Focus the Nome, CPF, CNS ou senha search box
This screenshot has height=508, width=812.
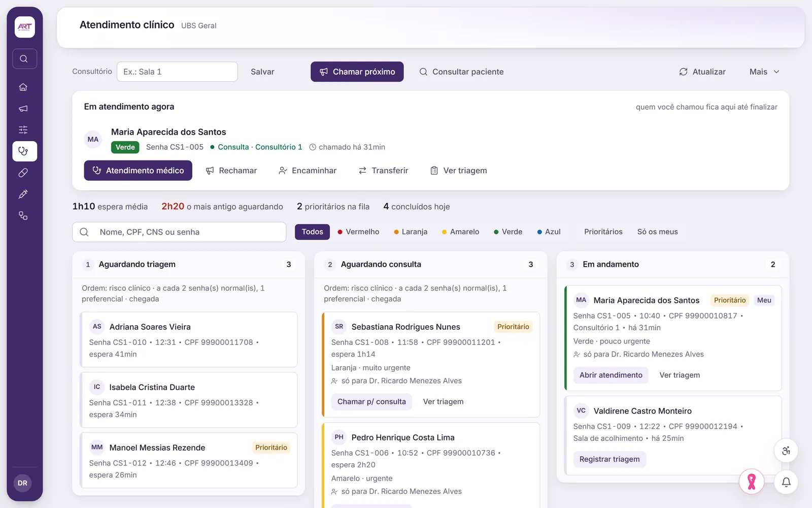179,232
